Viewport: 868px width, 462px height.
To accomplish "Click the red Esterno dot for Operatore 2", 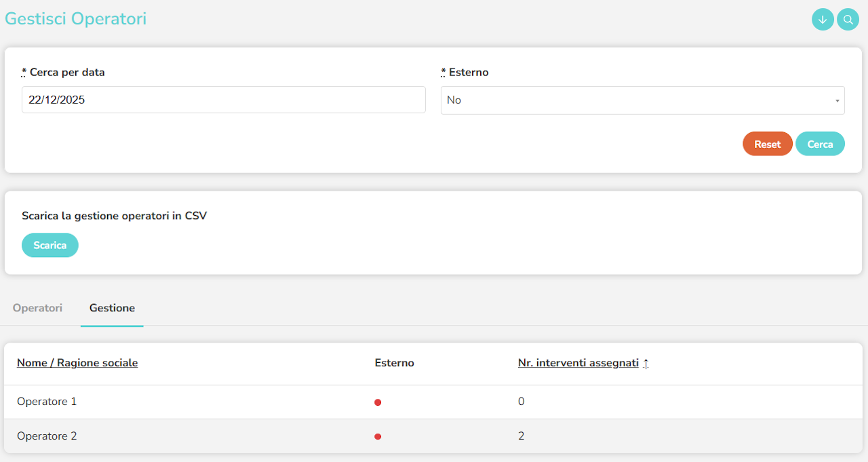I will click(378, 436).
